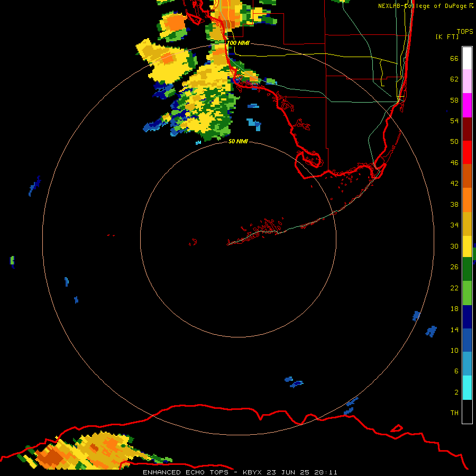Viewport: 476px width, 476px height.
Task: Click the cyan legend swatch
Action: click(467, 388)
